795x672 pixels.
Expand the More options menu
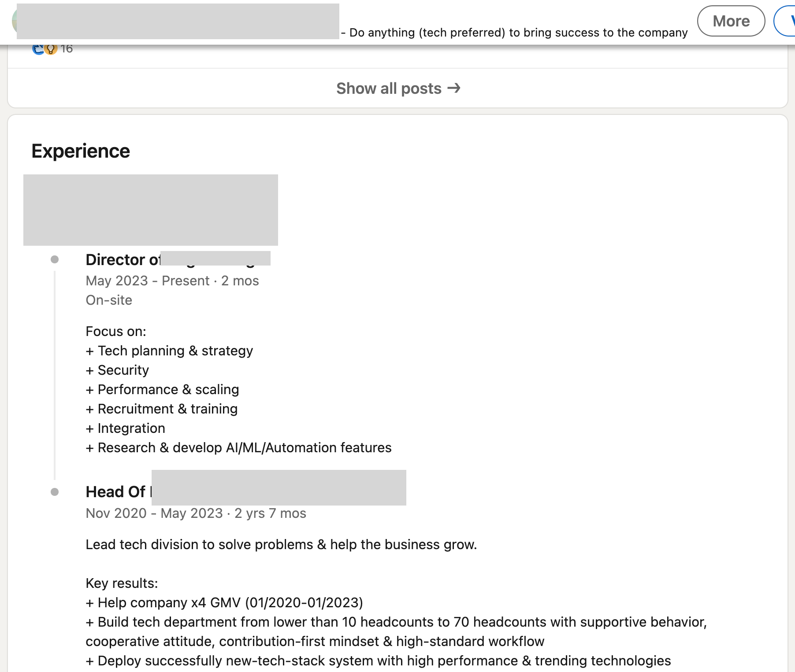point(731,20)
